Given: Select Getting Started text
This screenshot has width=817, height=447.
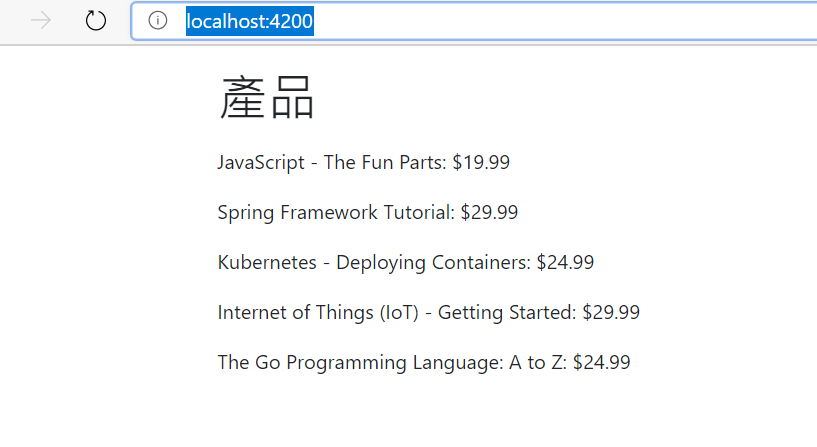Looking at the screenshot, I should coord(506,313).
